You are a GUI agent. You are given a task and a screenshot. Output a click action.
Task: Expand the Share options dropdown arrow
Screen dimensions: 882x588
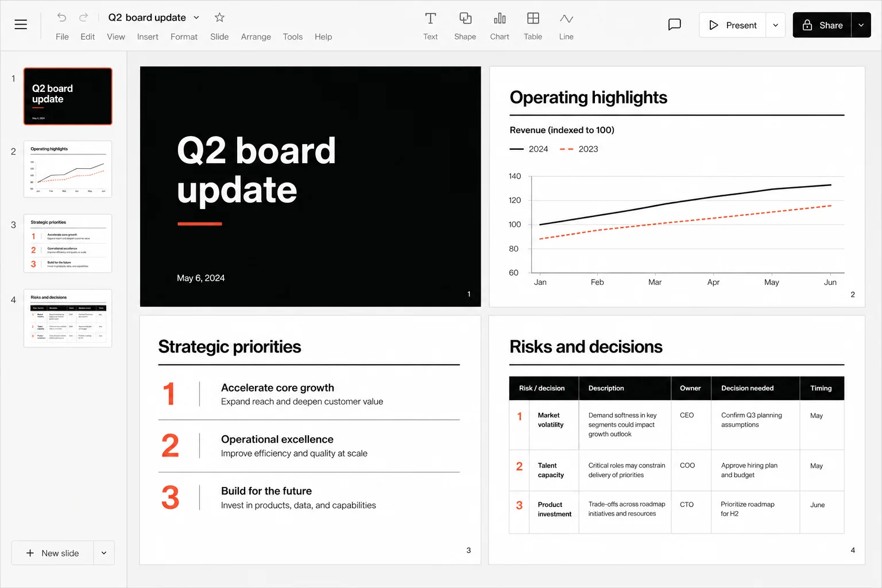[861, 25]
